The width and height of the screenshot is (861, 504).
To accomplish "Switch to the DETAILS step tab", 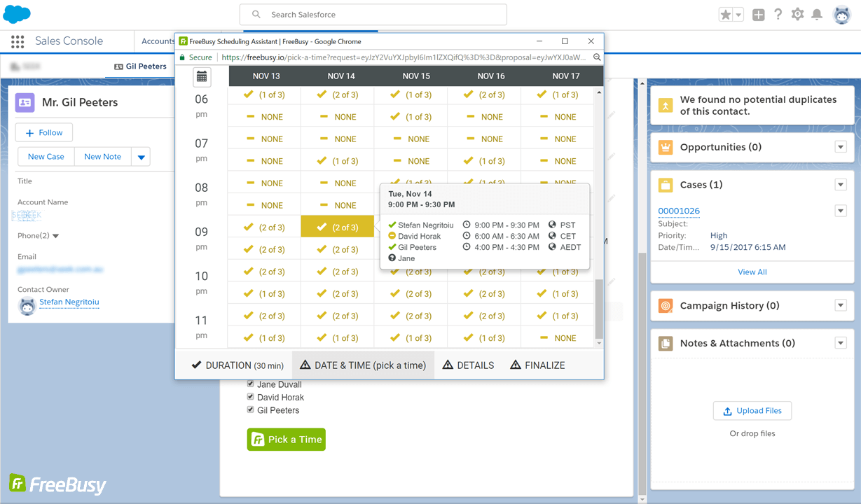I will tap(467, 365).
